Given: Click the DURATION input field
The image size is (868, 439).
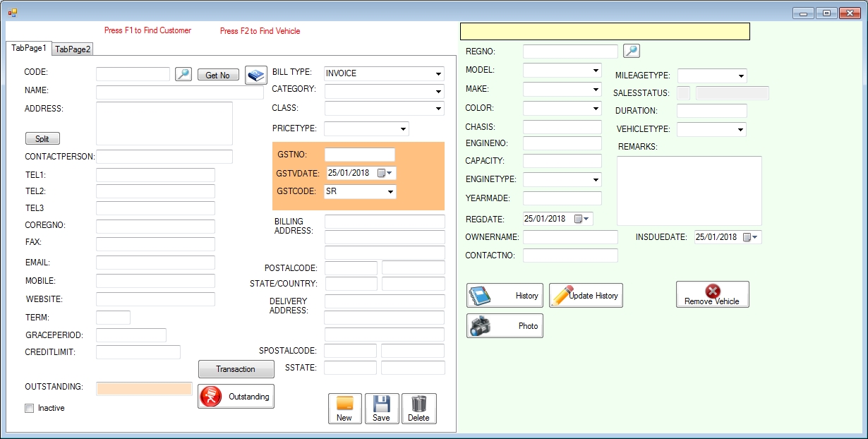Looking at the screenshot, I should click(x=712, y=111).
